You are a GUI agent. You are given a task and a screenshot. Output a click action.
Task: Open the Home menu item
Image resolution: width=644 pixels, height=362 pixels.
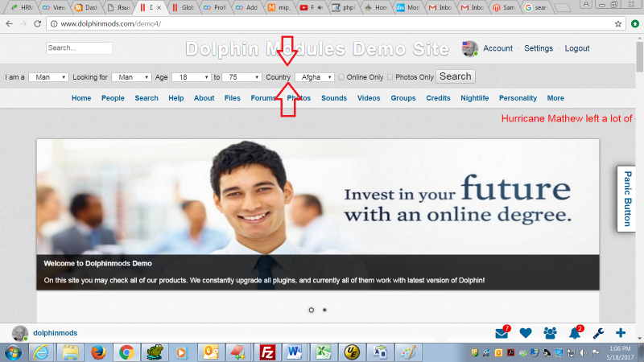click(x=81, y=98)
